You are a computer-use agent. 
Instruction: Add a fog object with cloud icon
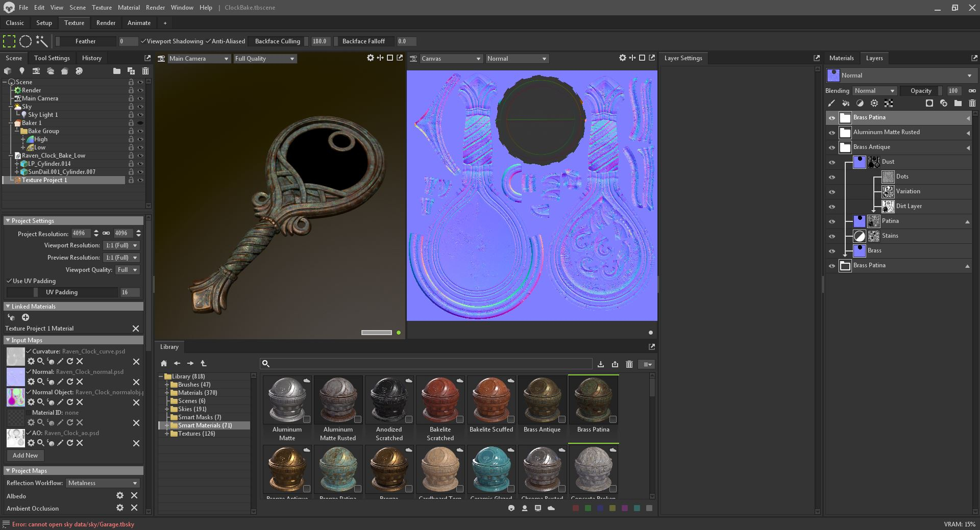51,71
